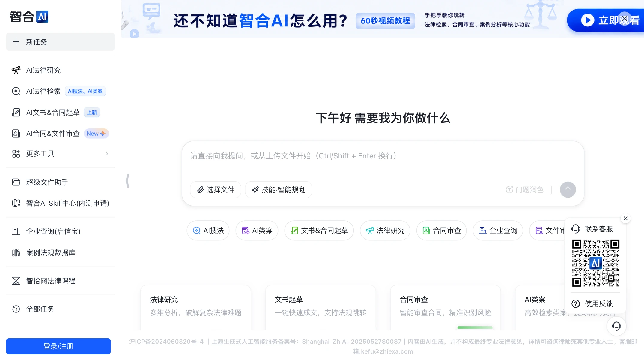The image size is (644, 362).
Task: Click 选择文件 attachment button
Action: pyautogui.click(x=216, y=190)
